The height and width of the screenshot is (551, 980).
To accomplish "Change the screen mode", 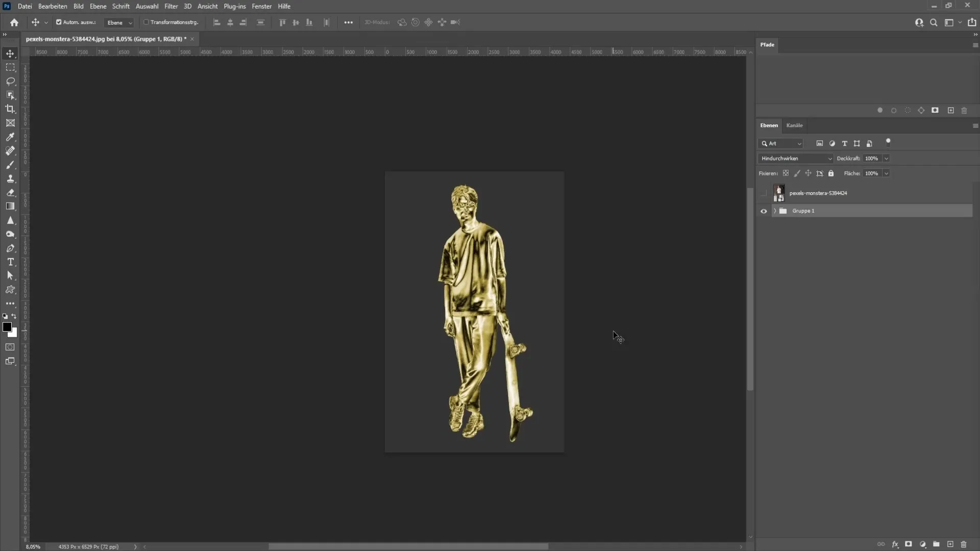I will (10, 361).
